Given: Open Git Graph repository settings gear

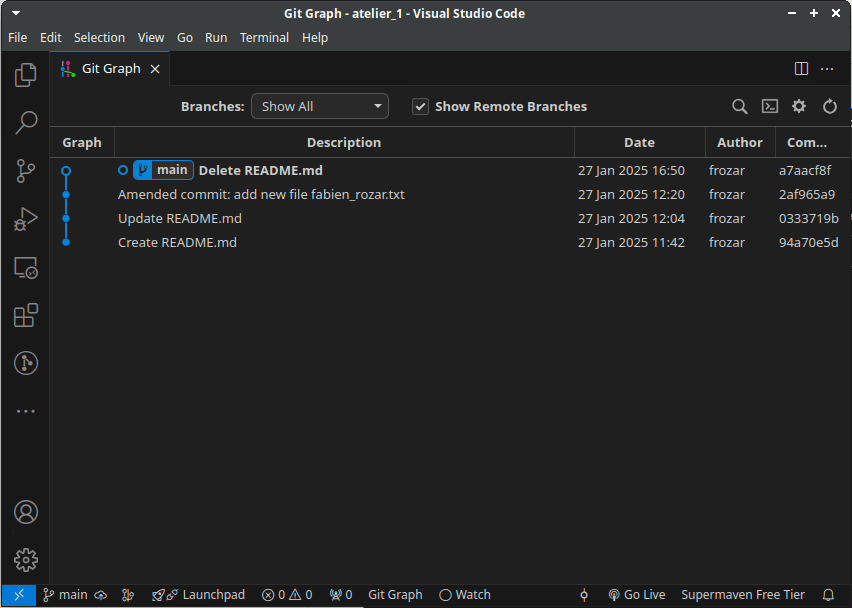Looking at the screenshot, I should tap(799, 106).
